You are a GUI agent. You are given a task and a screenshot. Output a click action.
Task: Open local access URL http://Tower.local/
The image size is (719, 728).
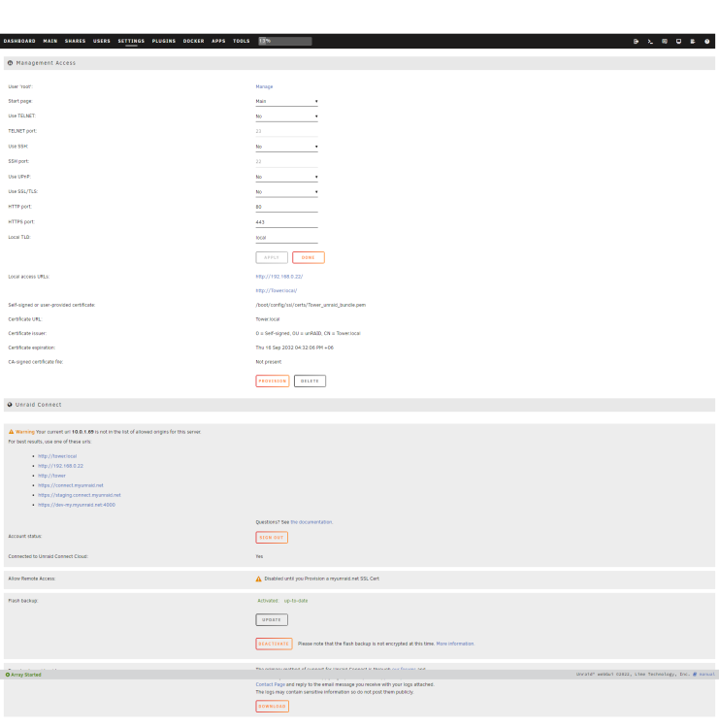(x=277, y=291)
